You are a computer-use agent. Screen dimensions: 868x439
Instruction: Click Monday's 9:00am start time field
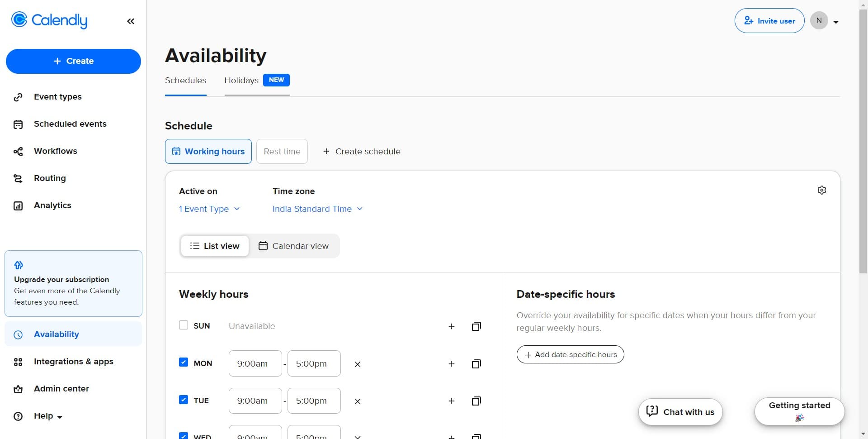255,363
